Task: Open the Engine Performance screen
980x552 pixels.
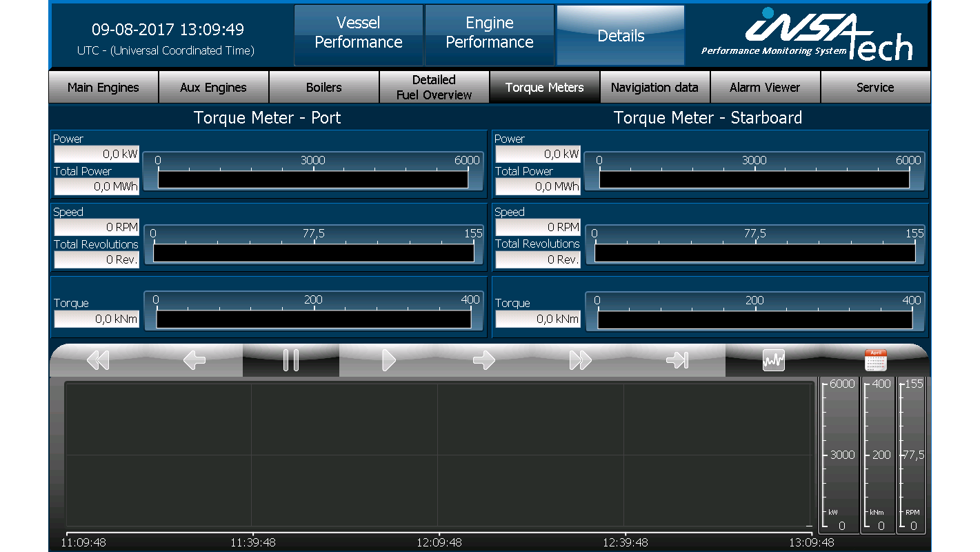Action: pyautogui.click(x=489, y=33)
